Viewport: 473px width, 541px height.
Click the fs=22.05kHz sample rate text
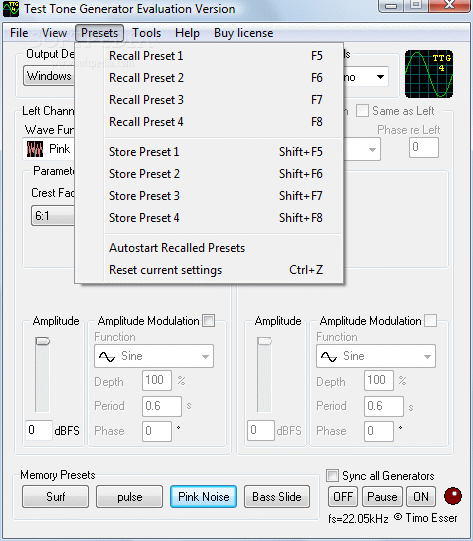click(358, 519)
